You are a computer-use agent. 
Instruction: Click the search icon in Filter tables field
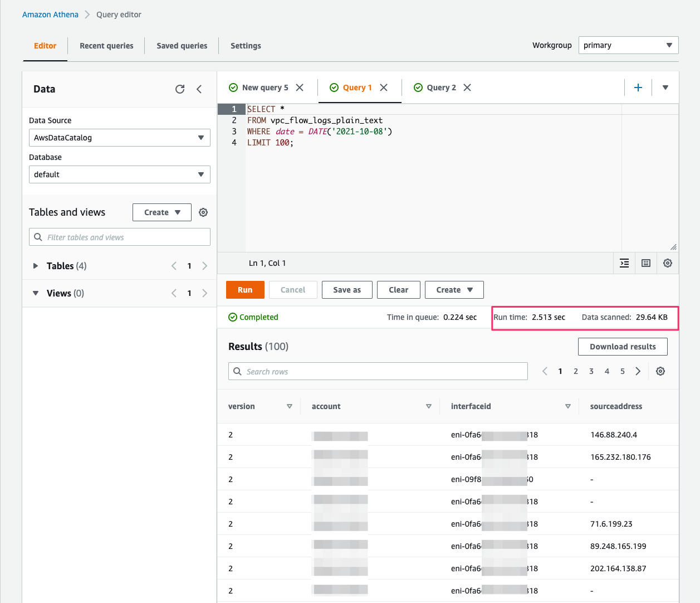(38, 237)
